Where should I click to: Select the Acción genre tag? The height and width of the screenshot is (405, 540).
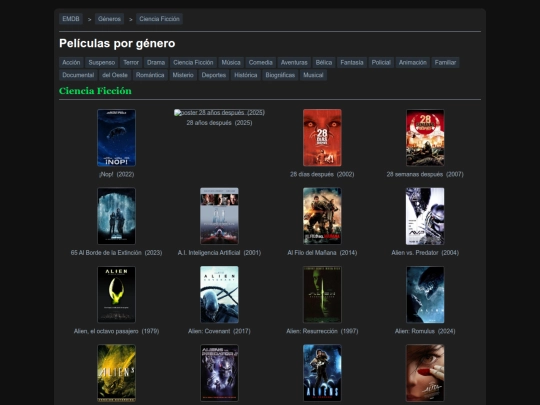[x=71, y=62]
